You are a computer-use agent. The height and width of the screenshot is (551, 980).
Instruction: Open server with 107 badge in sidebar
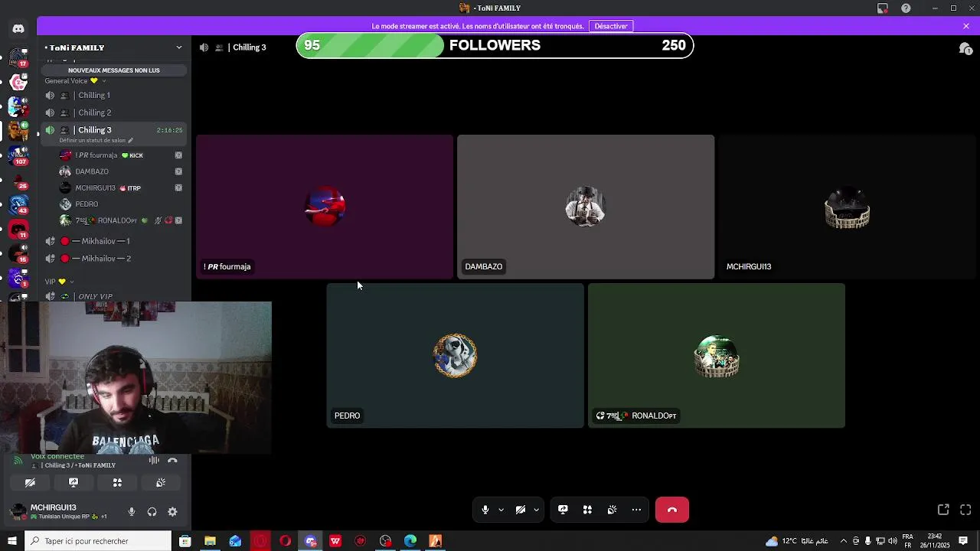[18, 154]
